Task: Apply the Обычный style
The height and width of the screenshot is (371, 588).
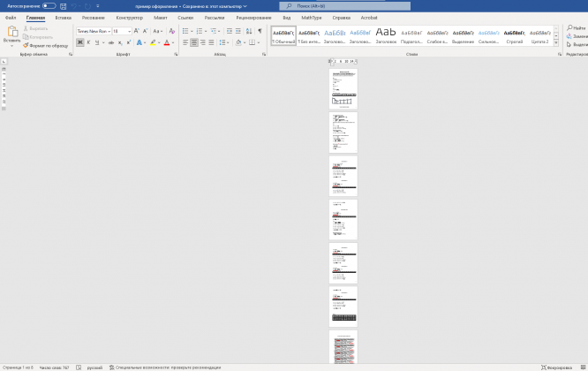Action: point(283,35)
